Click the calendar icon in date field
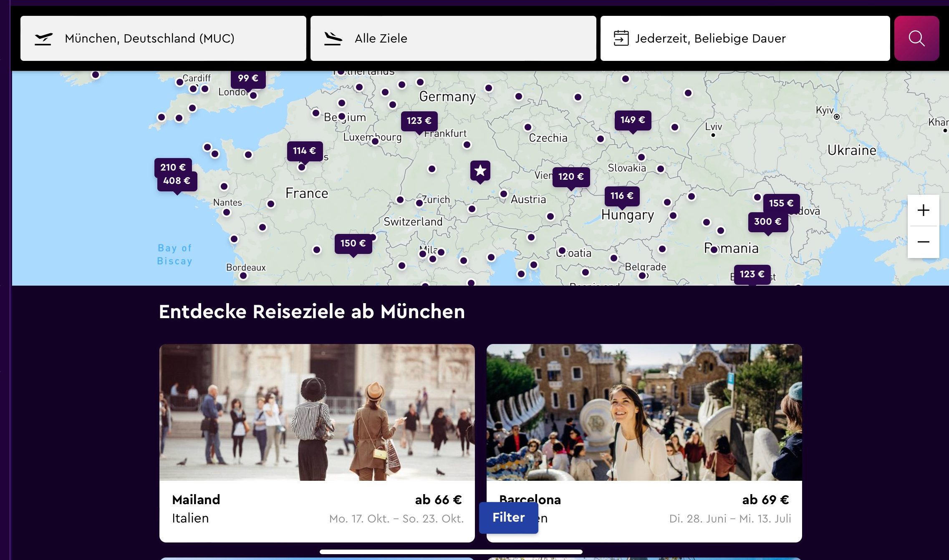 coord(621,38)
